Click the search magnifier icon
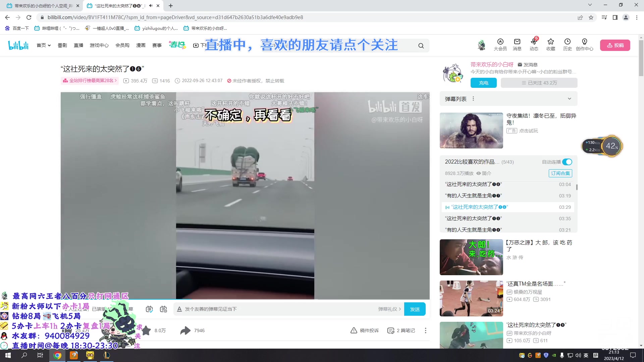 (x=421, y=46)
